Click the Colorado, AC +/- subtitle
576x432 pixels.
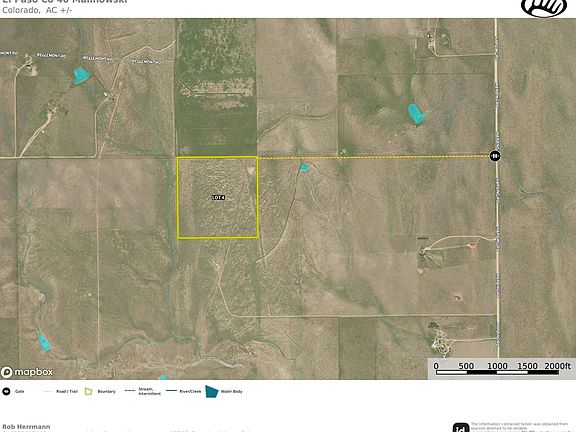pyautogui.click(x=37, y=10)
